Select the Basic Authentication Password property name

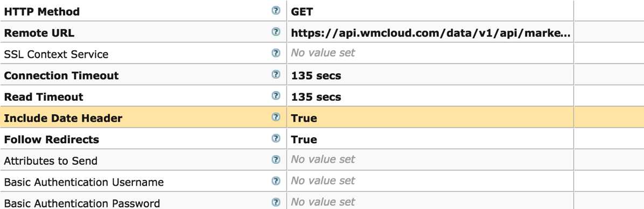coord(82,203)
